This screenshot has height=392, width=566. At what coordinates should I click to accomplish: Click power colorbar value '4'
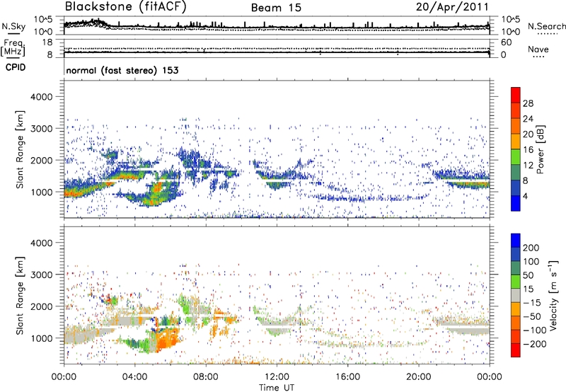click(x=525, y=196)
